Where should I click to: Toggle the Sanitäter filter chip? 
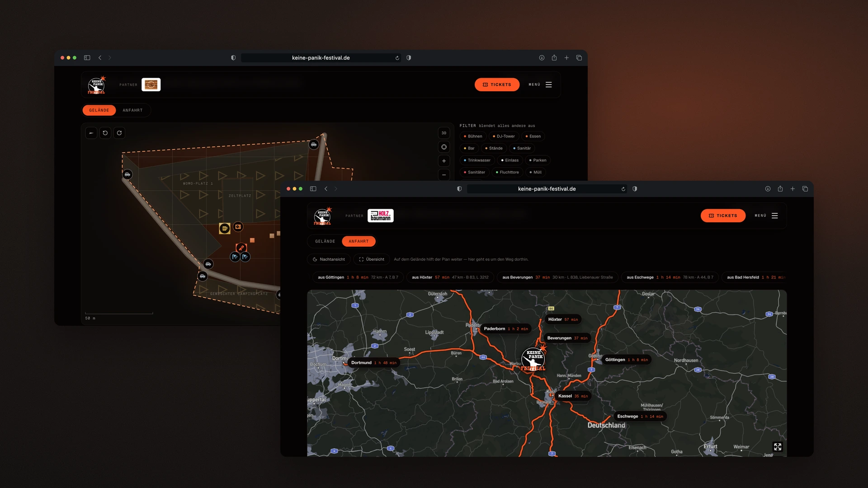[x=474, y=172]
